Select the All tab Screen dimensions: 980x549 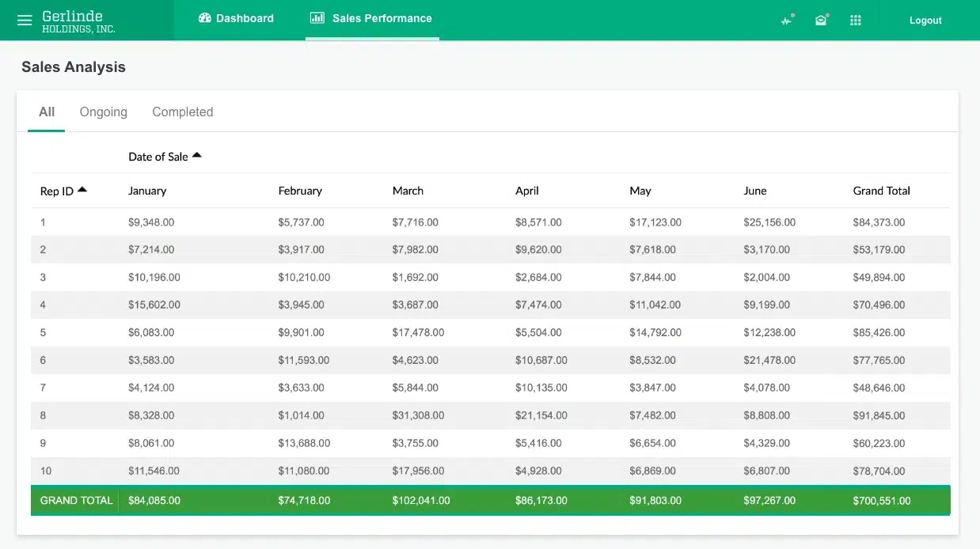coord(47,112)
